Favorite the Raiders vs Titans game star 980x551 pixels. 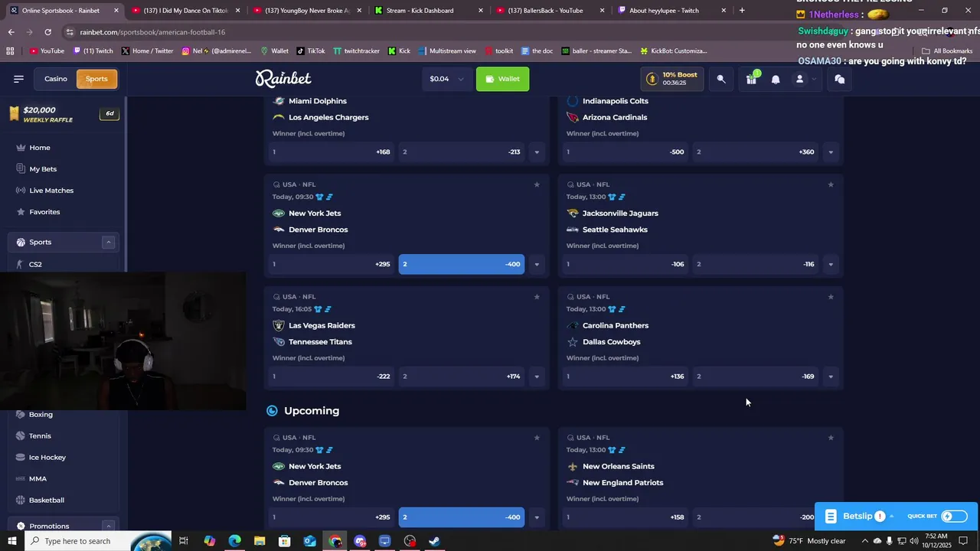tap(537, 297)
